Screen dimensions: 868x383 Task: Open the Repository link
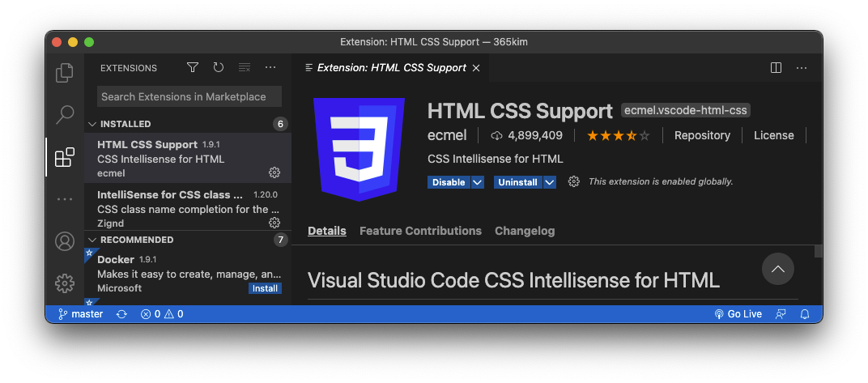pyautogui.click(x=702, y=135)
